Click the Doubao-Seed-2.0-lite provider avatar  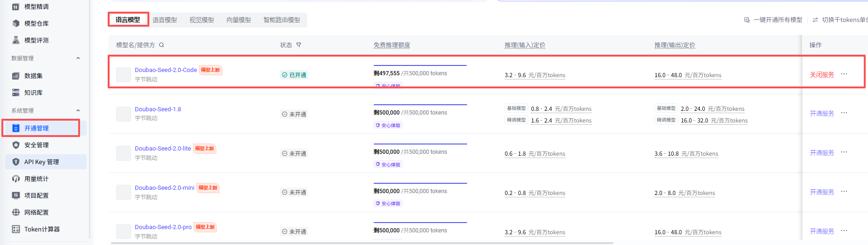point(124,153)
